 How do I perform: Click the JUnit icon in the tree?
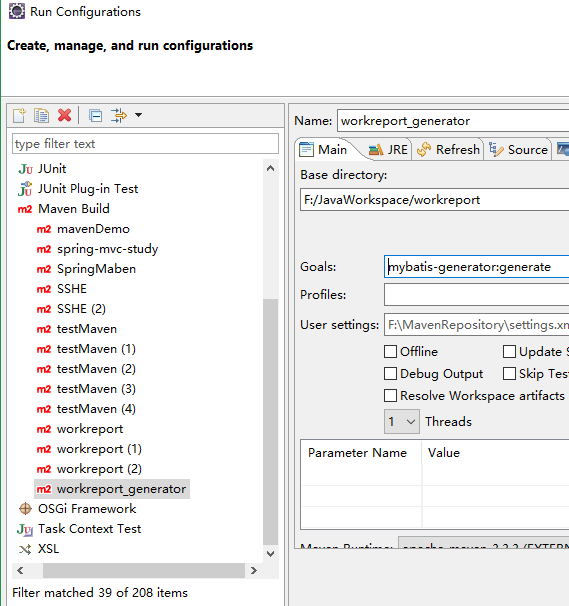pyautogui.click(x=26, y=169)
